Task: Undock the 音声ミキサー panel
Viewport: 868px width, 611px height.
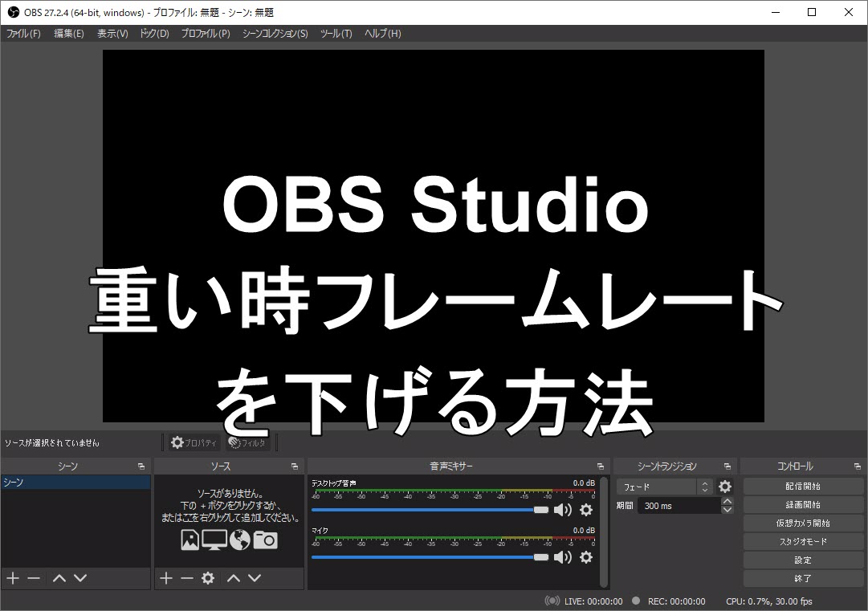Action: [x=601, y=466]
